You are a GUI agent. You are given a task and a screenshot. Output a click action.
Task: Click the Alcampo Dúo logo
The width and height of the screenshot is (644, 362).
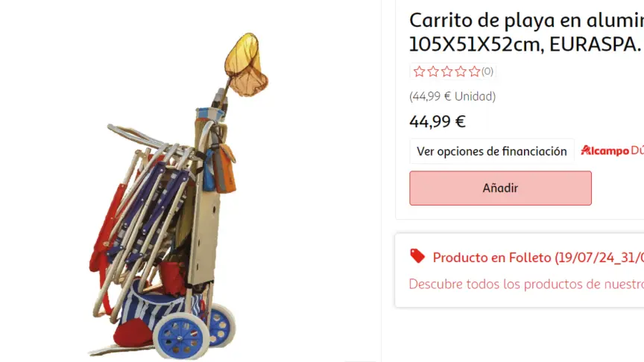pyautogui.click(x=613, y=150)
